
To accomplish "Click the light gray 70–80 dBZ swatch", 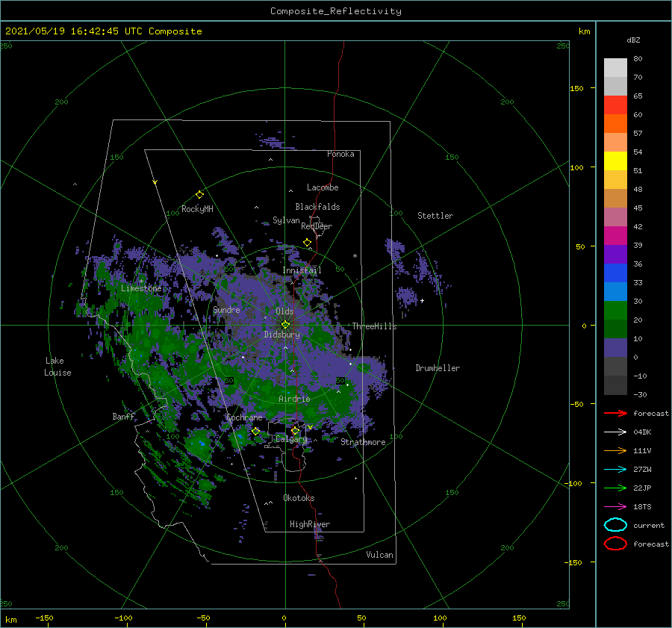I will pyautogui.click(x=615, y=68).
